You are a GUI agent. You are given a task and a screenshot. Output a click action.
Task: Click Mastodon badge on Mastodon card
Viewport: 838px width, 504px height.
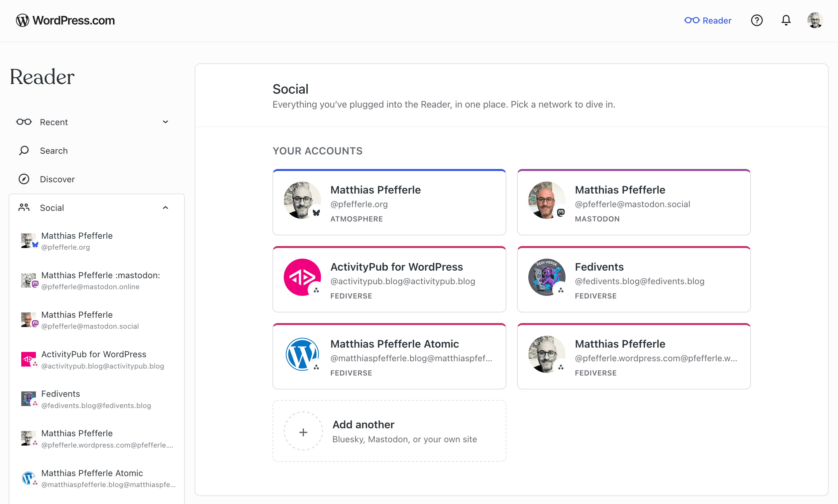point(560,213)
